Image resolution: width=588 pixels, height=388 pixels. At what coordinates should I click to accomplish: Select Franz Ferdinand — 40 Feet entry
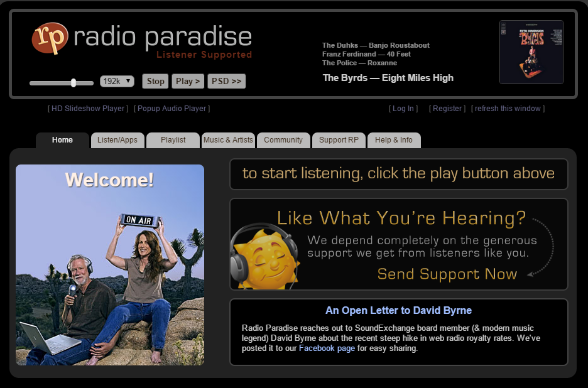[x=366, y=54]
